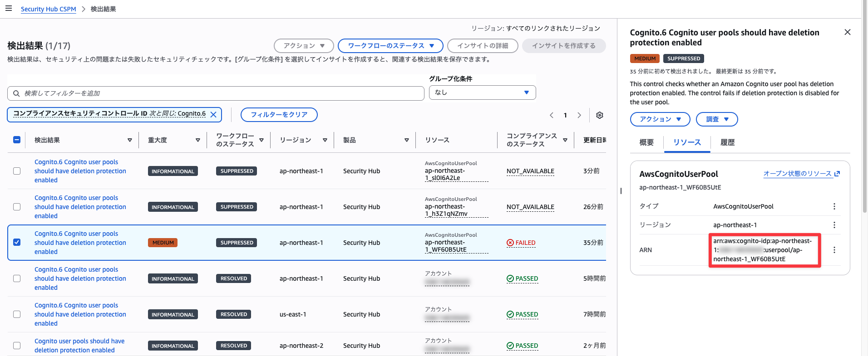The image size is (868, 356).
Task: Open the ワークフローのステータス dropdown
Action: tap(390, 46)
